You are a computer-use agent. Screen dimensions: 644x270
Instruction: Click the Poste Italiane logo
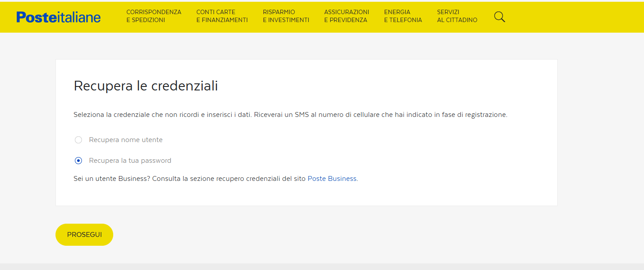click(58, 17)
